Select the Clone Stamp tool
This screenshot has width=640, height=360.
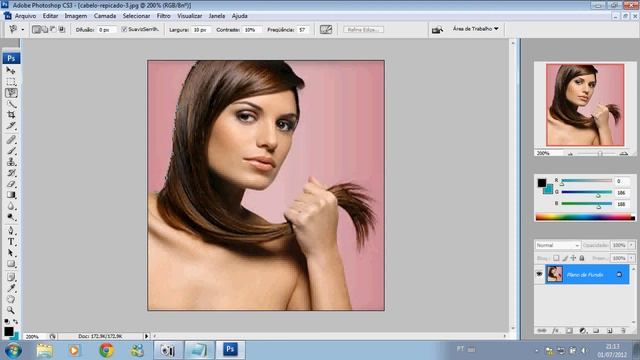[11, 162]
